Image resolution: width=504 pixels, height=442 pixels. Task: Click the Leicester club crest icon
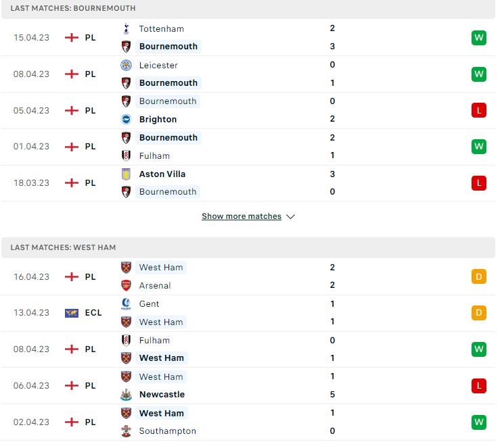click(x=126, y=65)
